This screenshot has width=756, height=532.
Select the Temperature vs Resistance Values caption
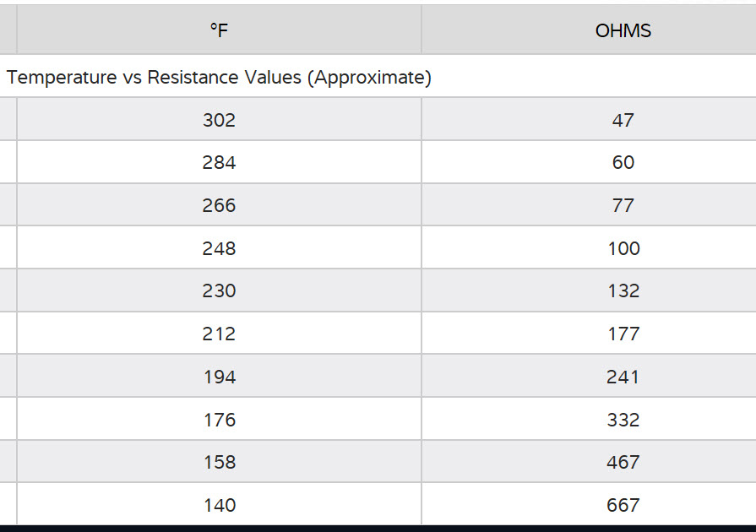pyautogui.click(x=219, y=78)
